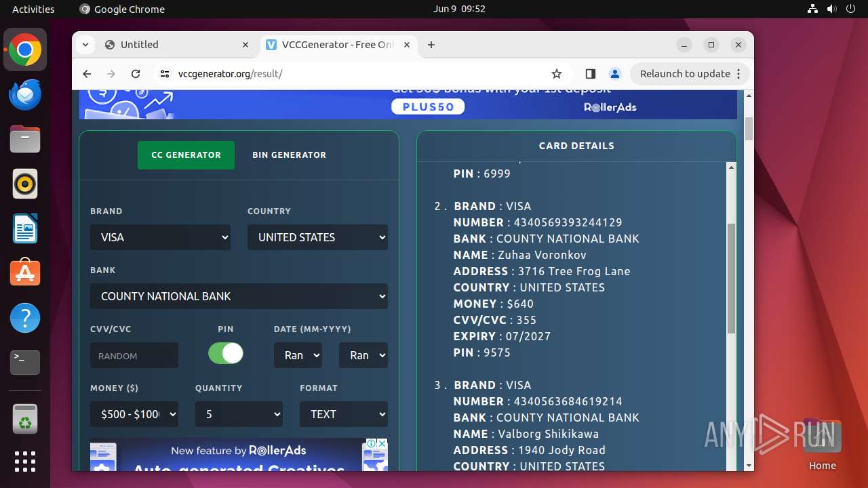This screenshot has height=488, width=868.
Task: Click expiry value 07/2027
Action: (x=528, y=336)
